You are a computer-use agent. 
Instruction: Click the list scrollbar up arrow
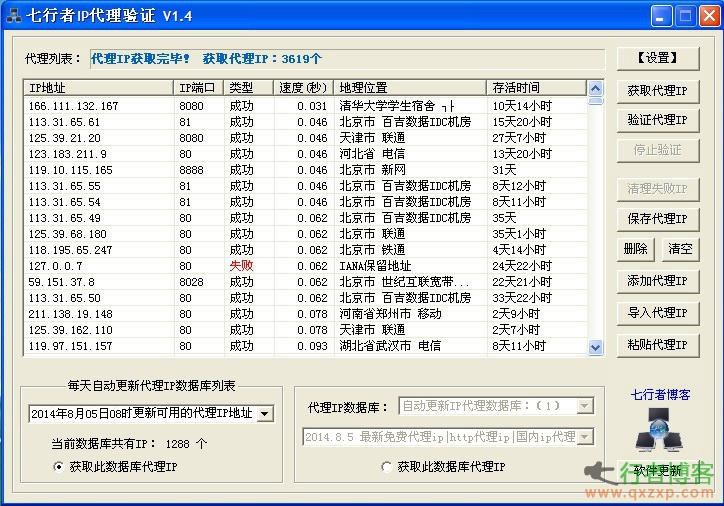pos(596,88)
